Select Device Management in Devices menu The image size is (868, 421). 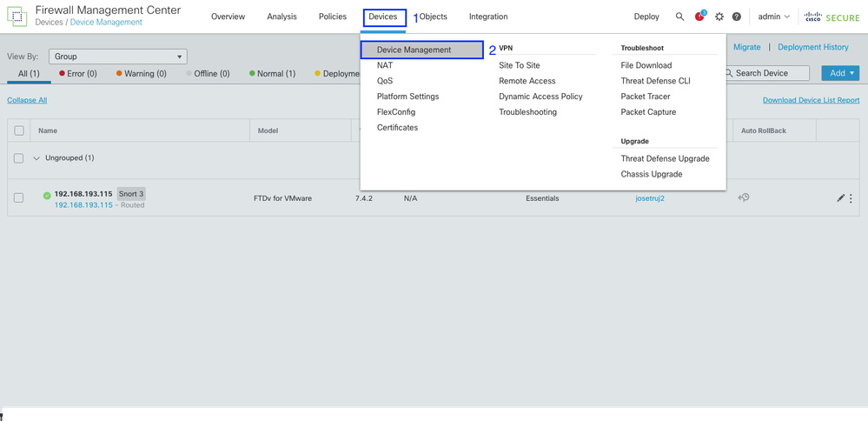point(422,50)
